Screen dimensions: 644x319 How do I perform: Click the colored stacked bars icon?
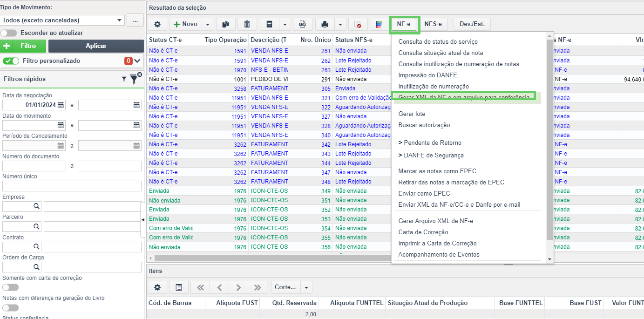click(380, 24)
